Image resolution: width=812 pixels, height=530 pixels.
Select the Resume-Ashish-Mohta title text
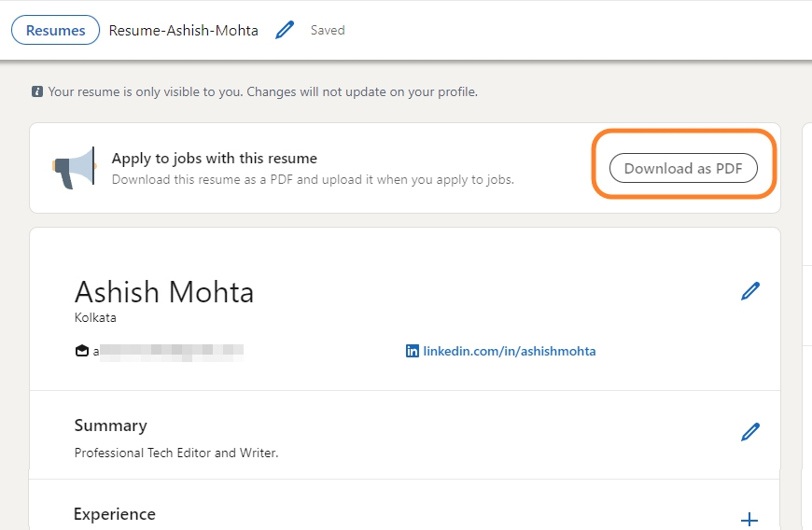[x=183, y=30]
